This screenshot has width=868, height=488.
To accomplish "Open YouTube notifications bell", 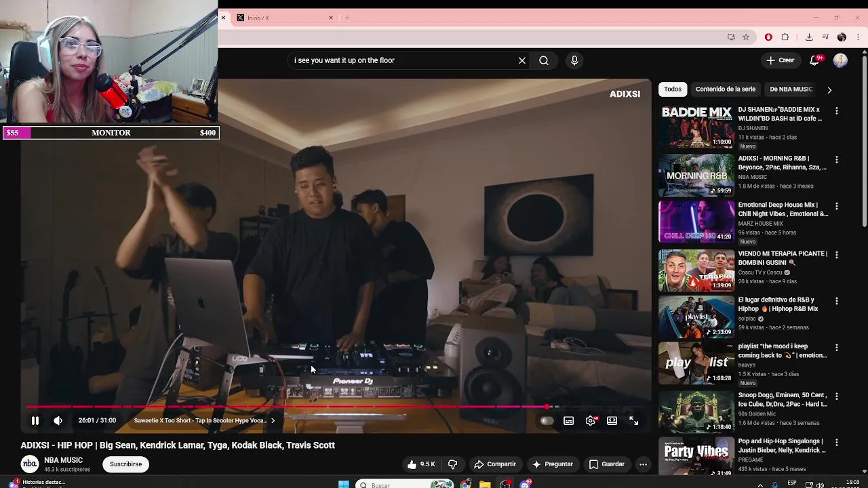I will click(815, 60).
